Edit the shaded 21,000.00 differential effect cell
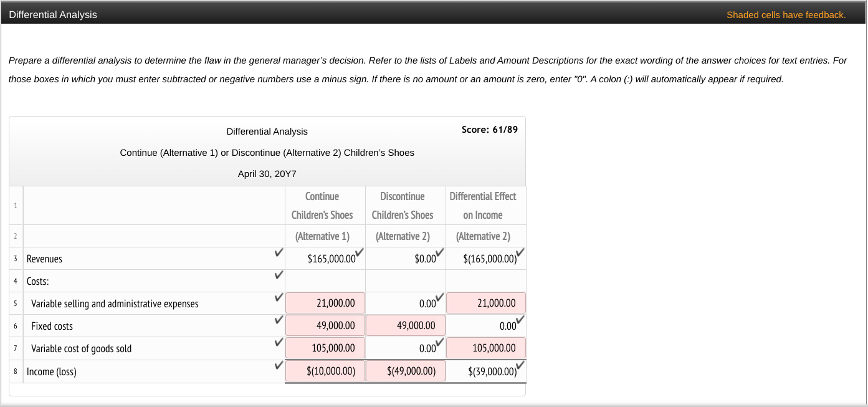868x407 pixels. coord(486,304)
